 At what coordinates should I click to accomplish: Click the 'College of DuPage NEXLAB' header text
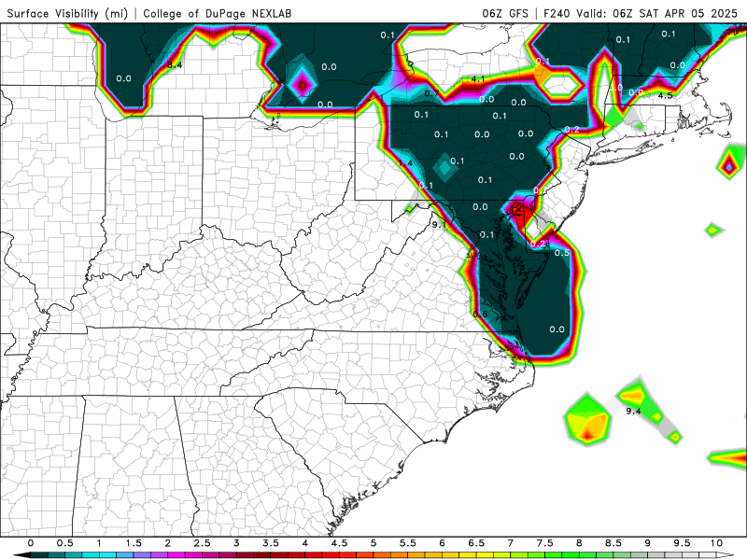[218, 13]
